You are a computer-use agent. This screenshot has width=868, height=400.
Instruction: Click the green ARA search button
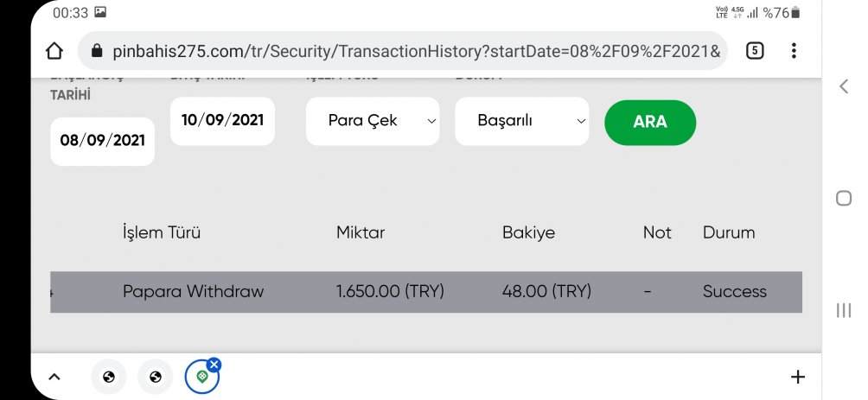point(650,123)
